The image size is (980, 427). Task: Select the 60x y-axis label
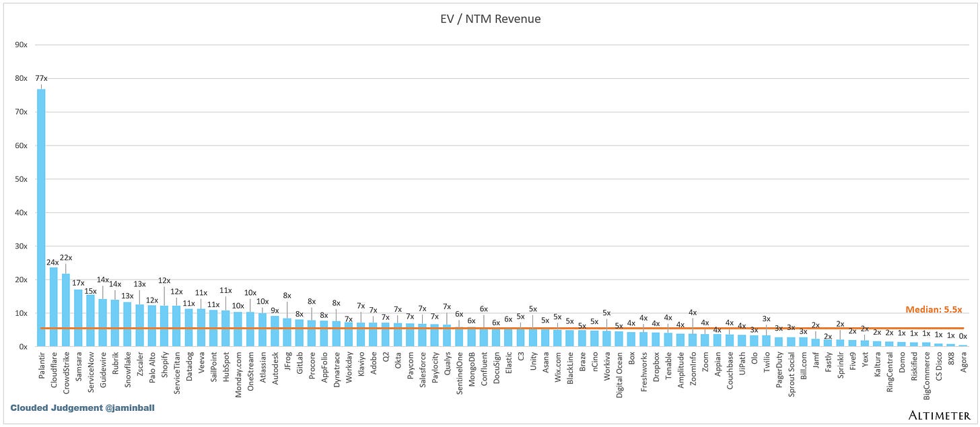coord(21,145)
